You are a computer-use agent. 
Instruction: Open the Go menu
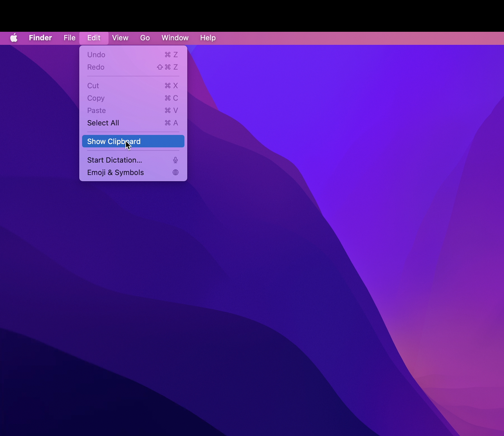click(145, 38)
